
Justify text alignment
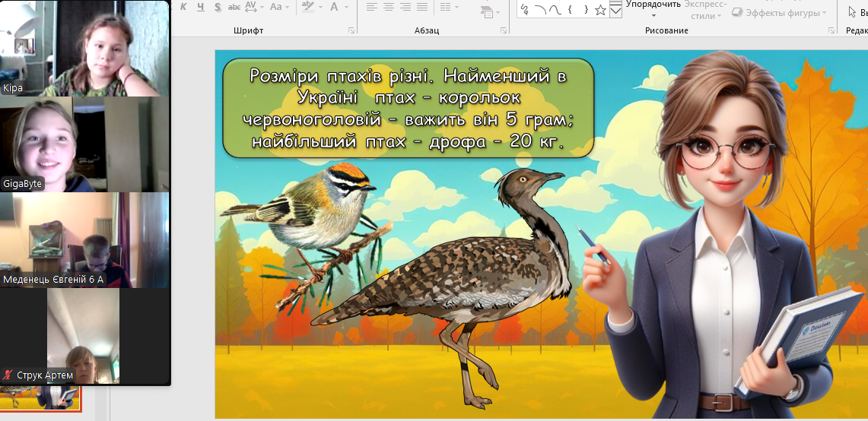click(421, 7)
